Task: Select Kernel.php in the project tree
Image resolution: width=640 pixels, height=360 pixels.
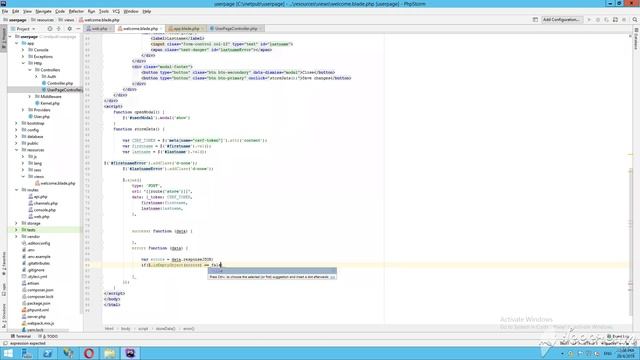Action: pyautogui.click(x=47, y=103)
